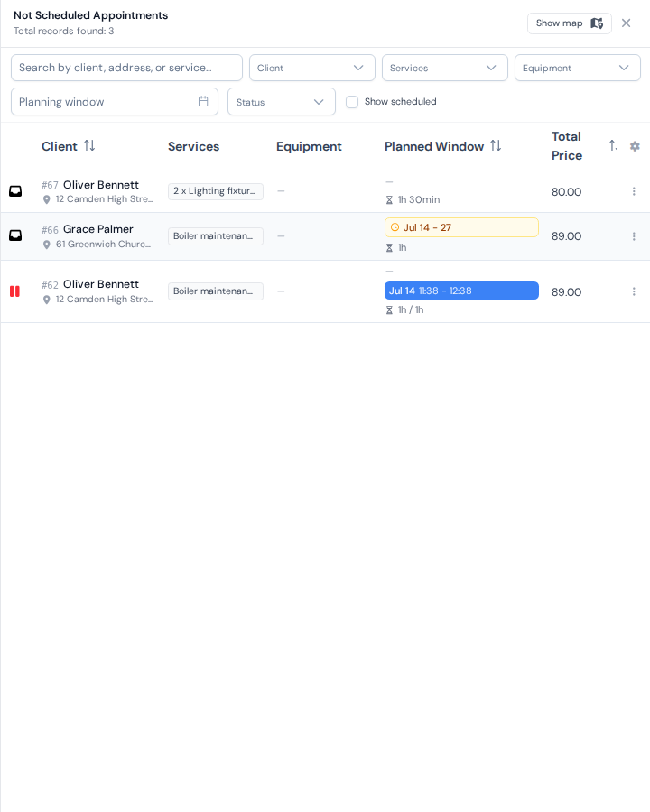
Task: Sort by Total Price column arrows
Action: (614, 146)
